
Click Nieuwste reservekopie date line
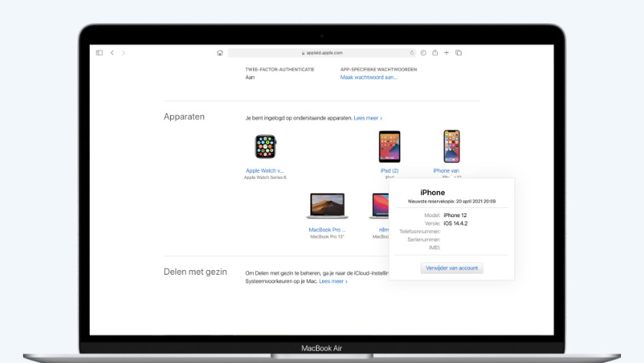click(452, 201)
